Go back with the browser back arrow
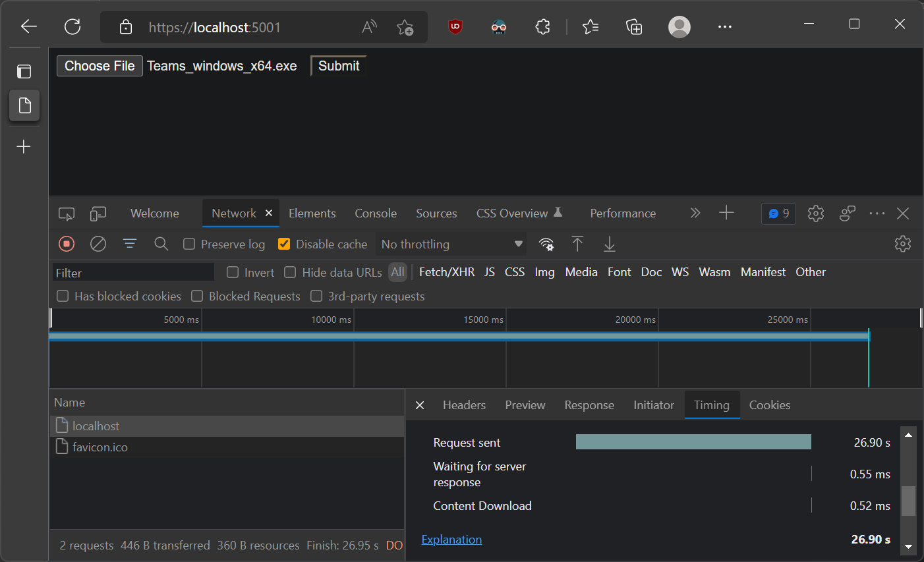924x562 pixels. coord(28,26)
